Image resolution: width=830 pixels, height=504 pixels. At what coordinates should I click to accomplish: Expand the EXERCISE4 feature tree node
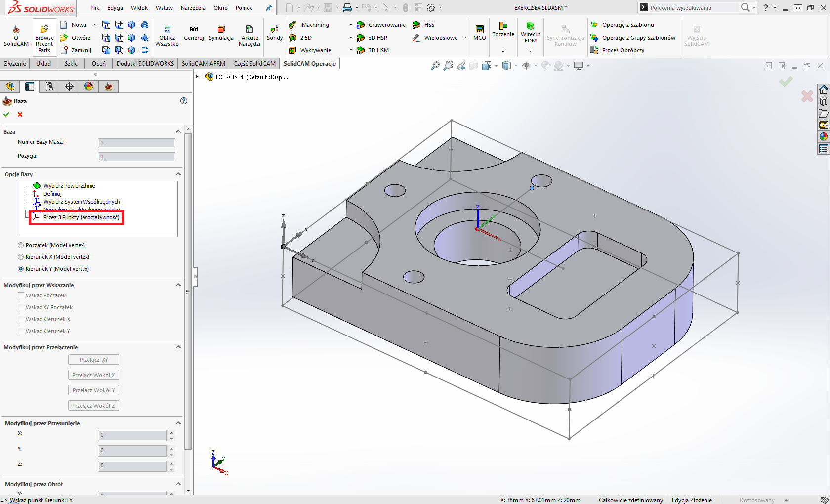click(197, 77)
